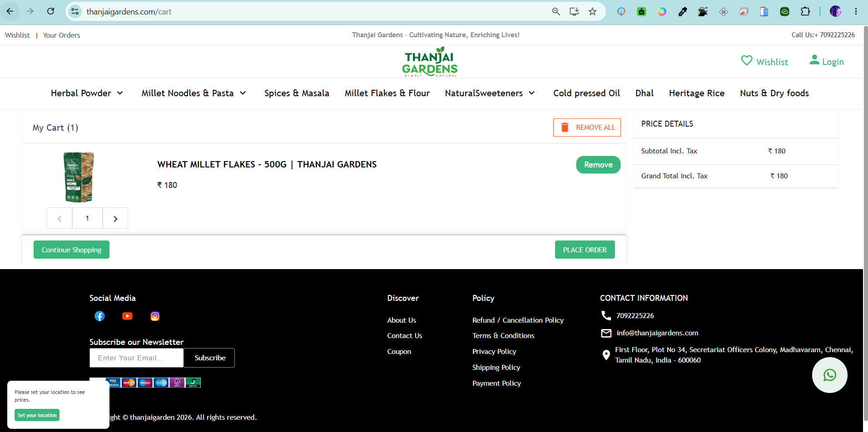Open the Instagram profile icon
This screenshot has height=432, width=868.
tap(155, 316)
